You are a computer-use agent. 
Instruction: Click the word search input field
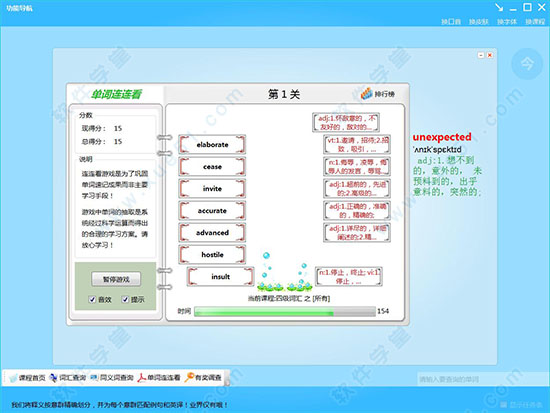point(483,379)
